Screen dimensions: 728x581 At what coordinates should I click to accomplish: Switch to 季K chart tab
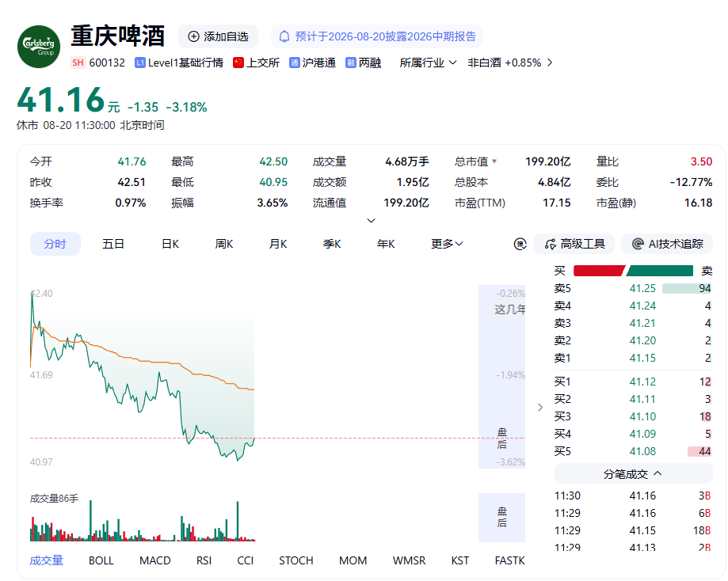pos(332,244)
